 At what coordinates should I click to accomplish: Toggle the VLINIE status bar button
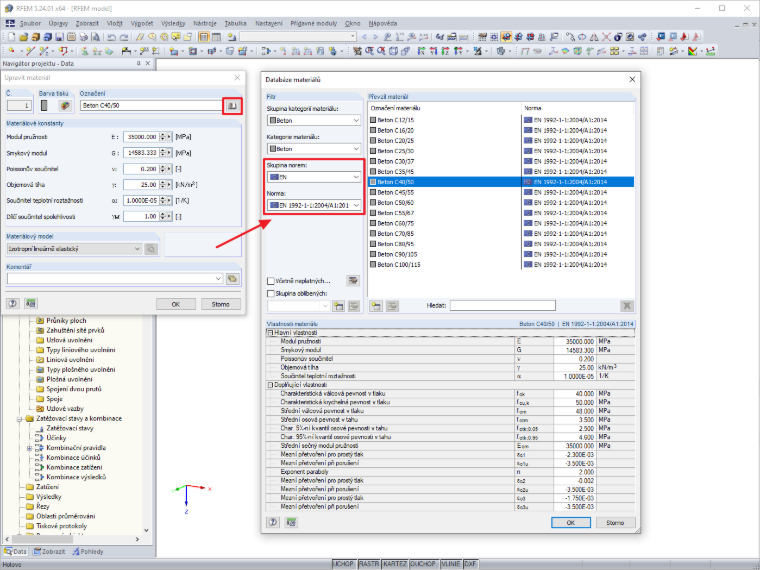(x=451, y=564)
